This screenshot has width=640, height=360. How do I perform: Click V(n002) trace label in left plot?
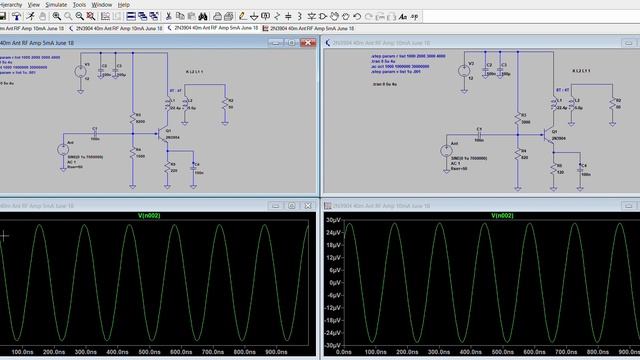149,216
